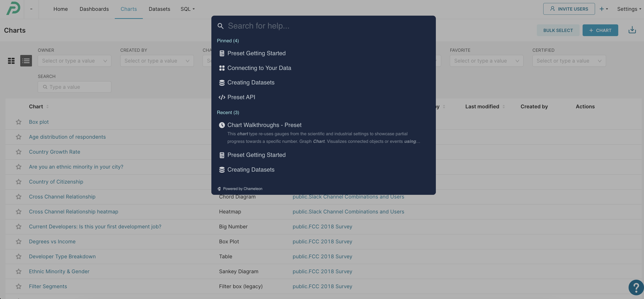
Task: Expand the SQL menu dropdown
Action: pyautogui.click(x=187, y=9)
